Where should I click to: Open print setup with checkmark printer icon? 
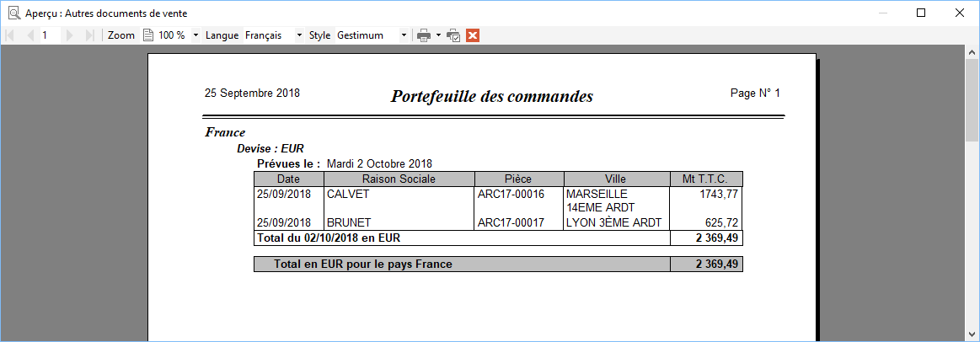(x=454, y=35)
